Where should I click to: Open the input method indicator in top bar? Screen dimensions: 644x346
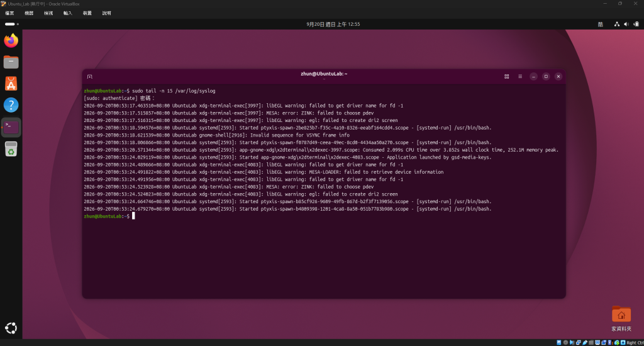click(x=601, y=25)
